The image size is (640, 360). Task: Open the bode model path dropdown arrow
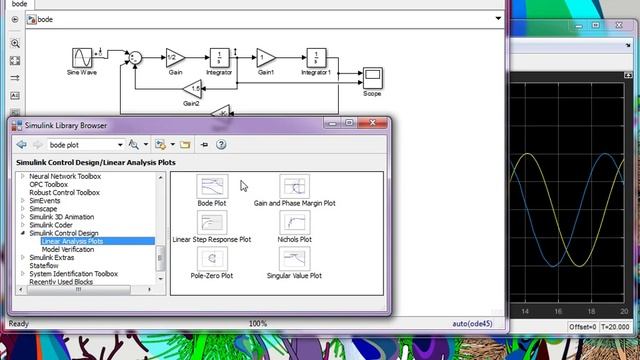tap(498, 18)
